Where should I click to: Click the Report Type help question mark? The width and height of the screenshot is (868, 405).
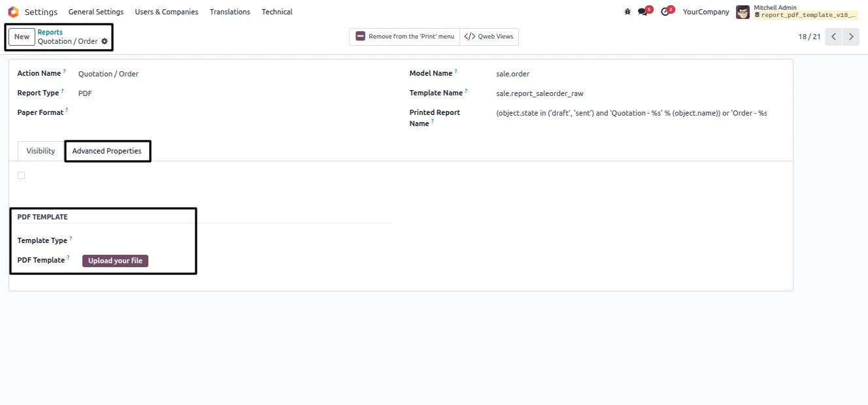tap(63, 91)
